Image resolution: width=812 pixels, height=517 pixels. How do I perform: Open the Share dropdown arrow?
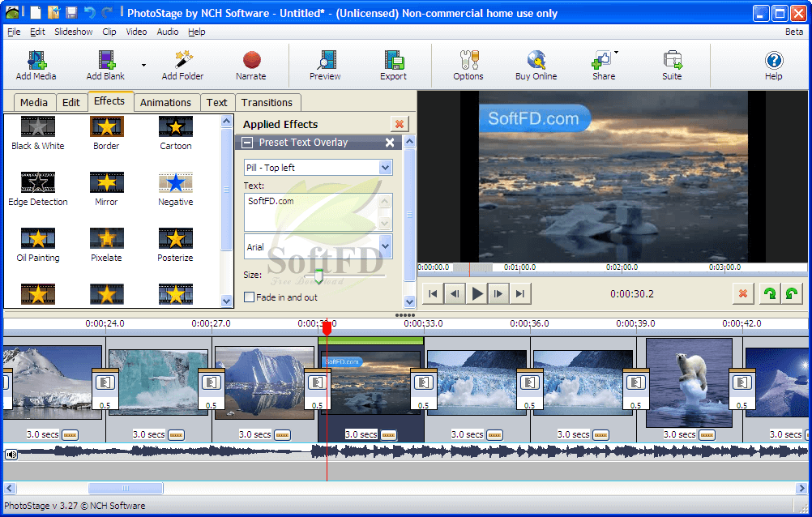click(x=616, y=53)
